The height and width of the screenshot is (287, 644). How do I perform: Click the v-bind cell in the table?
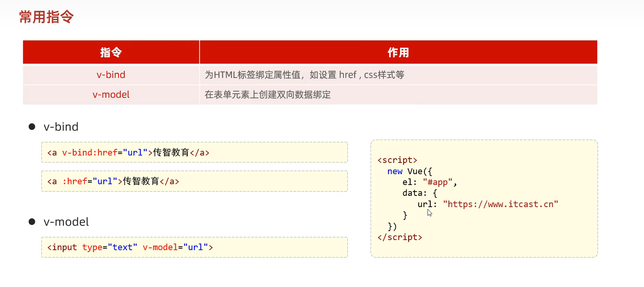[111, 75]
